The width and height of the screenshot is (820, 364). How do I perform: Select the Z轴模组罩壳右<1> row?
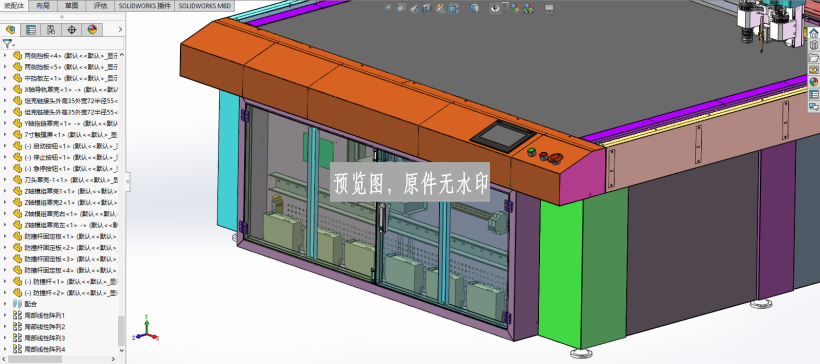65,213
